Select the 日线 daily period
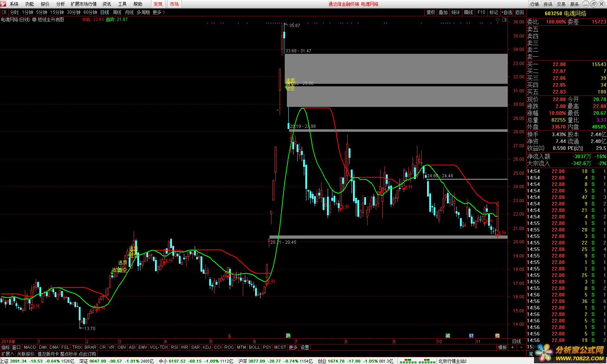 [x=105, y=12]
